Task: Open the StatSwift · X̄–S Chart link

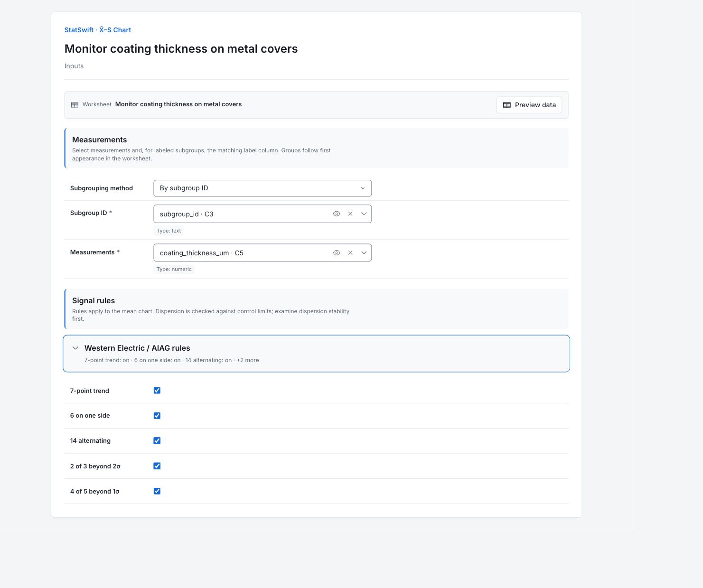Action: point(98,30)
